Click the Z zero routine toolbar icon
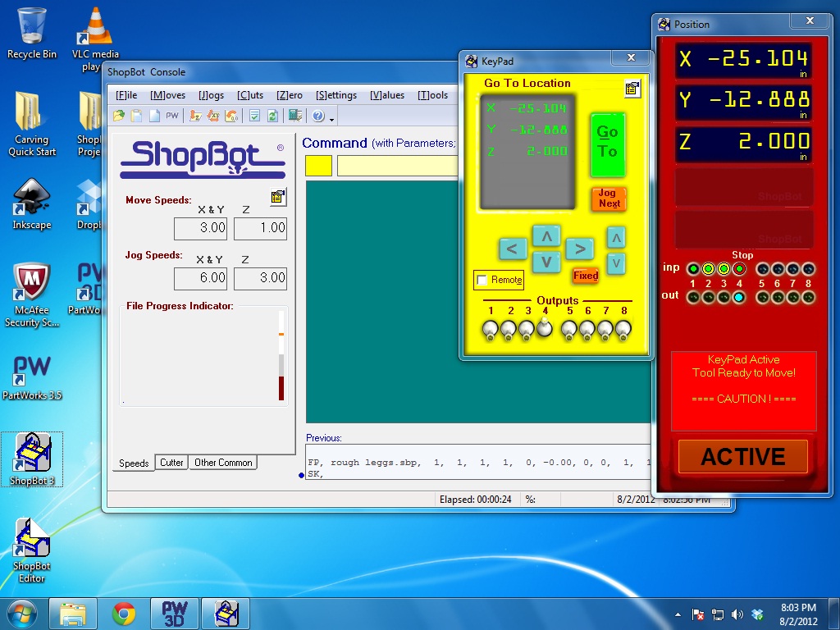The height and width of the screenshot is (630, 840). click(x=195, y=116)
